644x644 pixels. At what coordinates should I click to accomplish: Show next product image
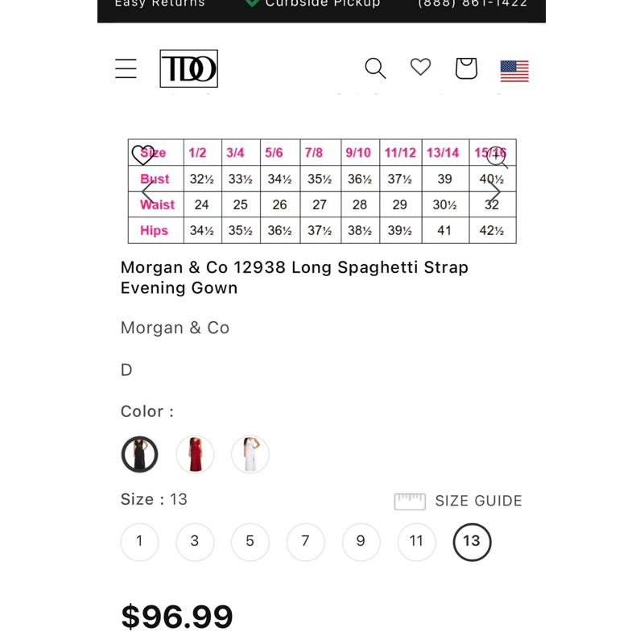495,192
